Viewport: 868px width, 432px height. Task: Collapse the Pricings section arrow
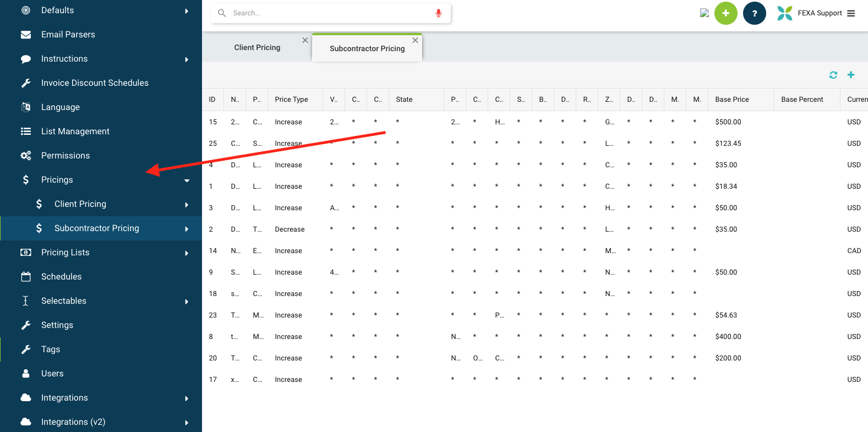(187, 181)
